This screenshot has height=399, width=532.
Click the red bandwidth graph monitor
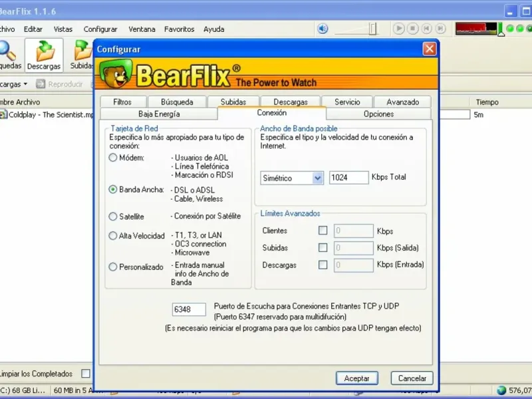475,29
